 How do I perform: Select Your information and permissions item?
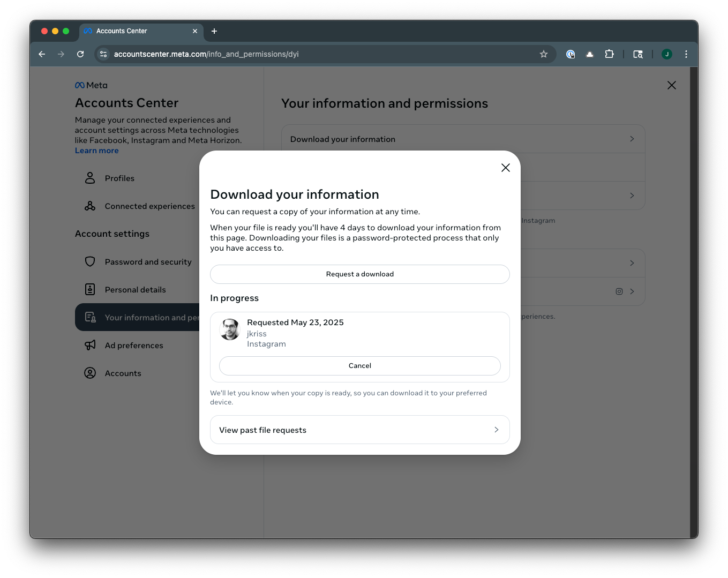[137, 317]
